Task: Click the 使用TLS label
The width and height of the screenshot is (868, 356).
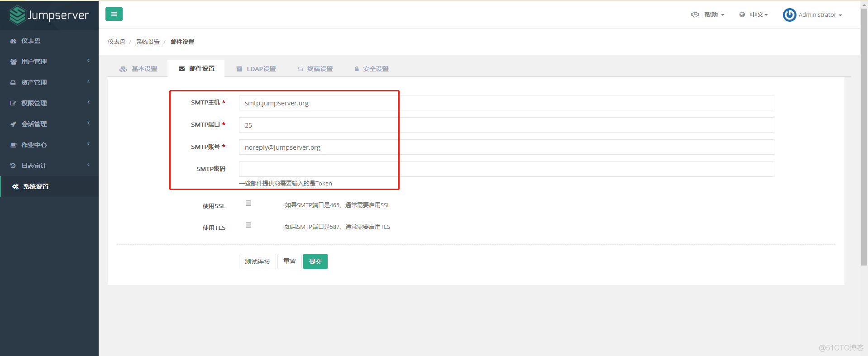Action: pyautogui.click(x=214, y=228)
